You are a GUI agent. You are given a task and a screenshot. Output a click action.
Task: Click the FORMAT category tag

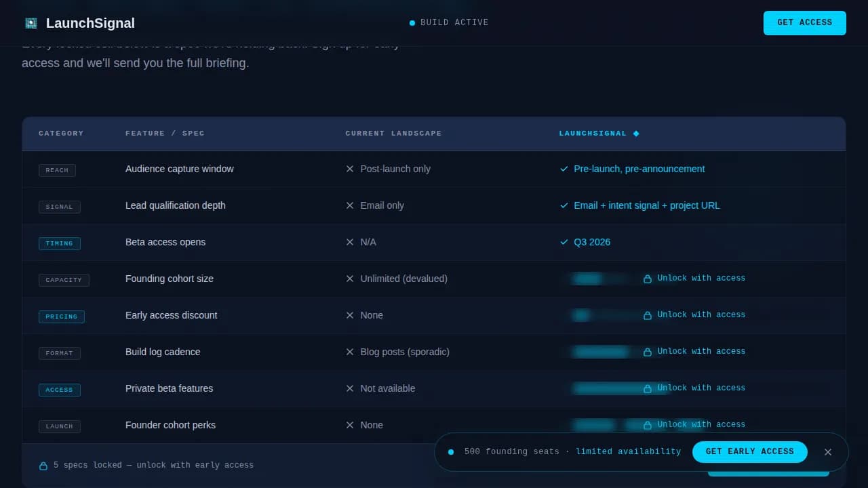click(60, 354)
